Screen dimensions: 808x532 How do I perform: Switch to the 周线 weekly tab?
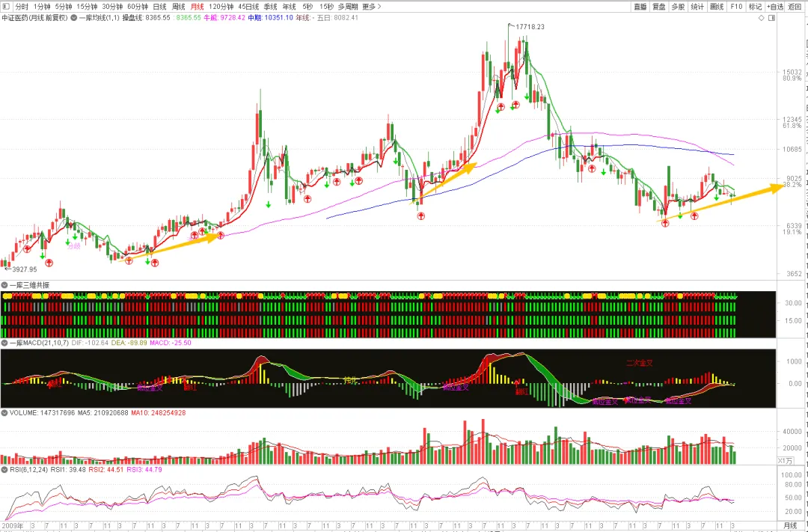pyautogui.click(x=178, y=7)
